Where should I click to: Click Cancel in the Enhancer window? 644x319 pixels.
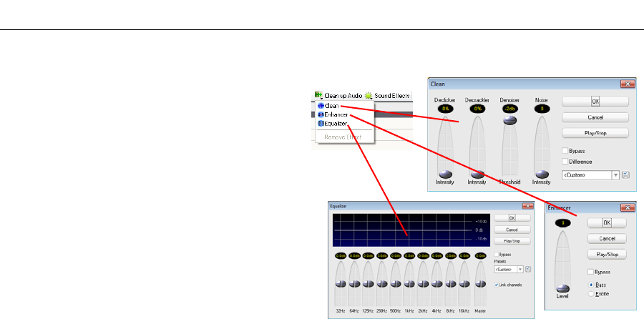pos(607,238)
